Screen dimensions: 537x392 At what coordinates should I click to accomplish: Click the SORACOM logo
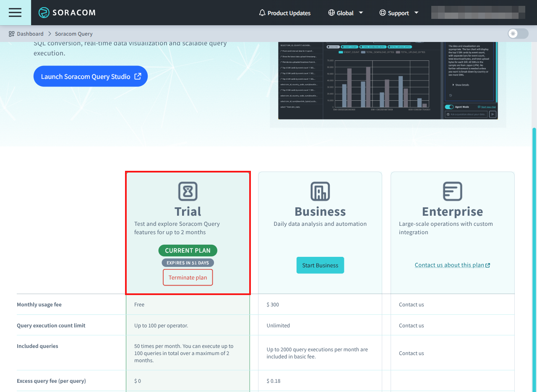[x=67, y=13]
